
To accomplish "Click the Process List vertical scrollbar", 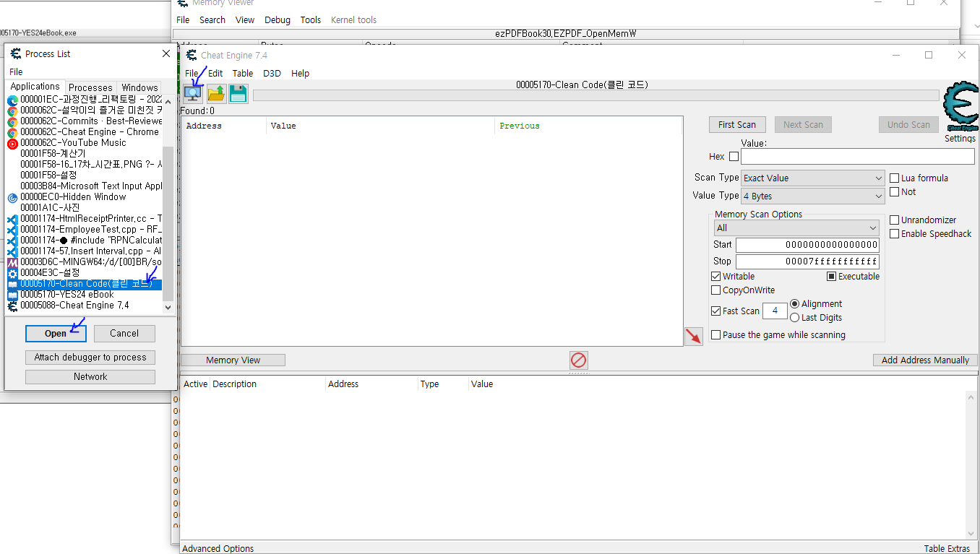I will [168, 204].
